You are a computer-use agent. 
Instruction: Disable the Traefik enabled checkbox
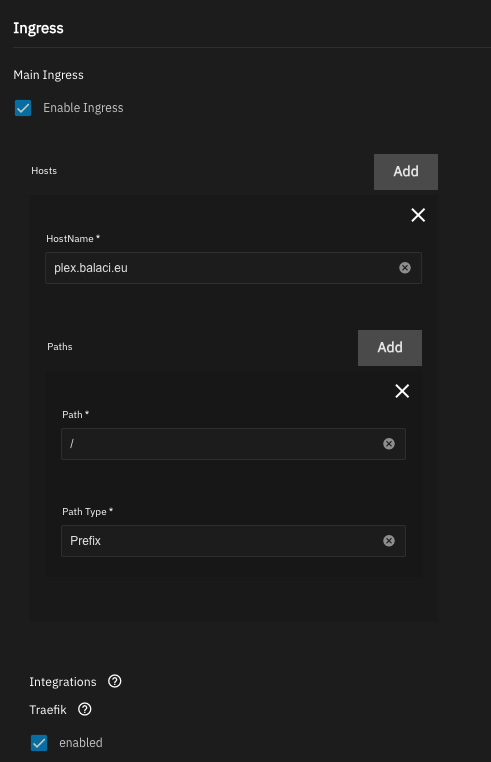pos(39,743)
